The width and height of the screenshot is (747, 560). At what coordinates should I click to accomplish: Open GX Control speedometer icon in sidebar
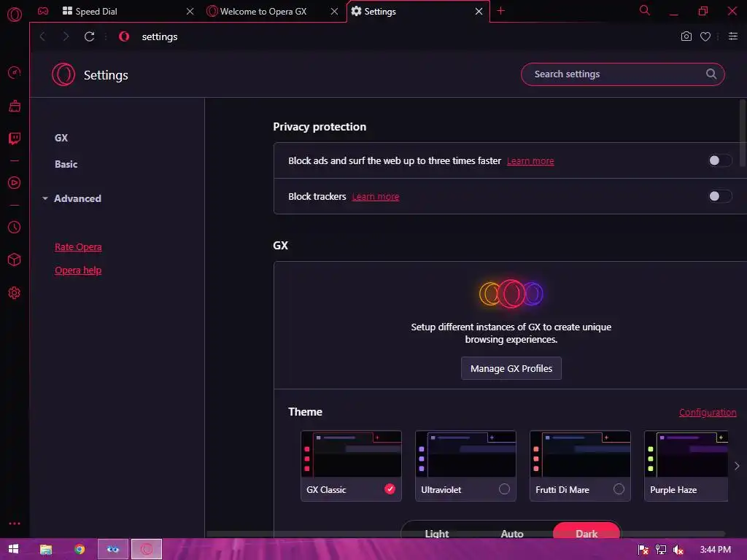pyautogui.click(x=15, y=72)
